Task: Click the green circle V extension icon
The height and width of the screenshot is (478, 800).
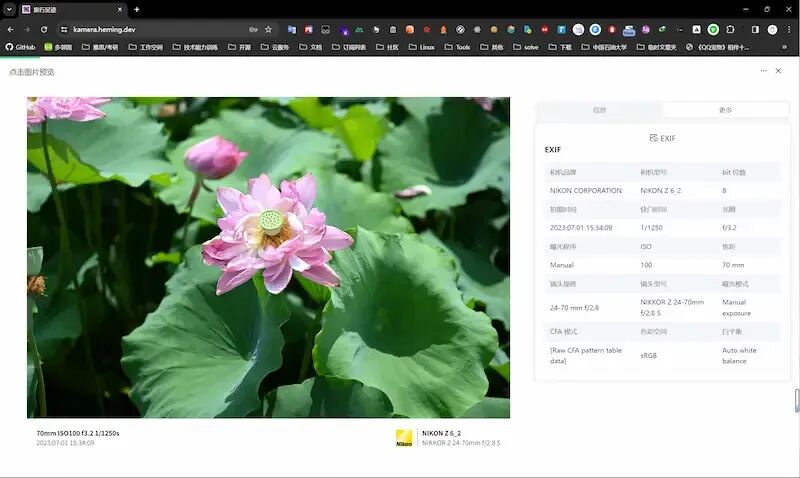Action: pyautogui.click(x=713, y=30)
